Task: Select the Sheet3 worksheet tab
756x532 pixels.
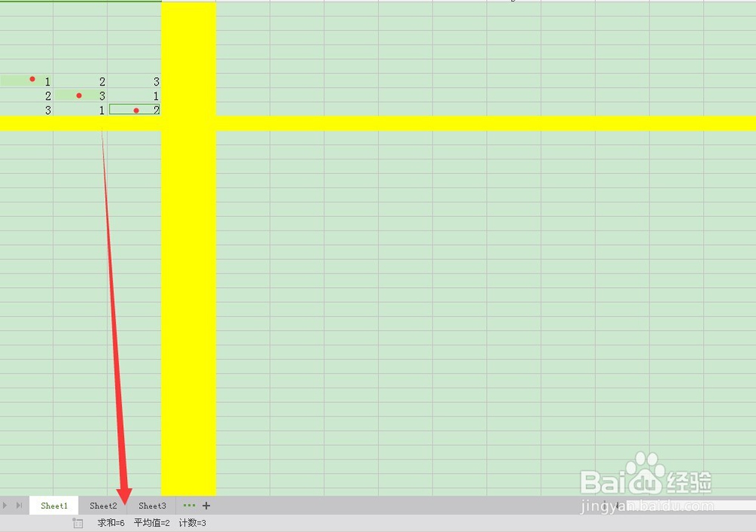Action: (152, 506)
